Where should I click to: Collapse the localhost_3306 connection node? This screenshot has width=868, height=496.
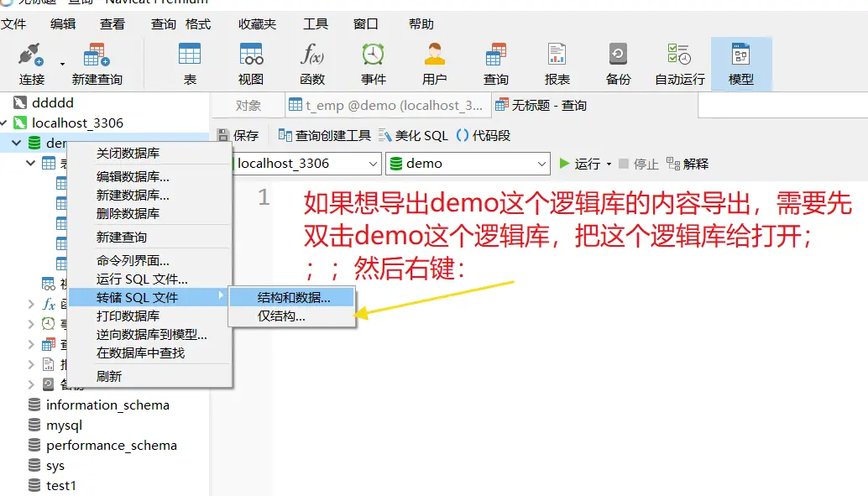point(4,123)
